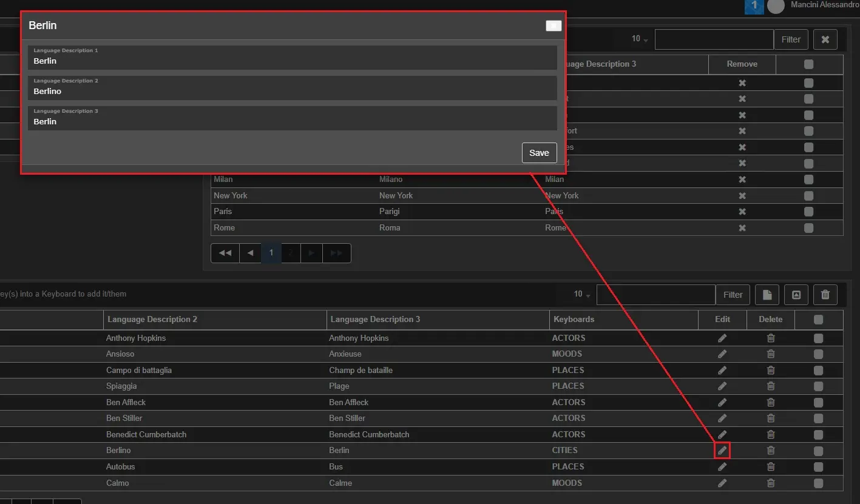860x504 pixels.
Task: Click the X button beside upper Filter
Action: click(x=825, y=39)
